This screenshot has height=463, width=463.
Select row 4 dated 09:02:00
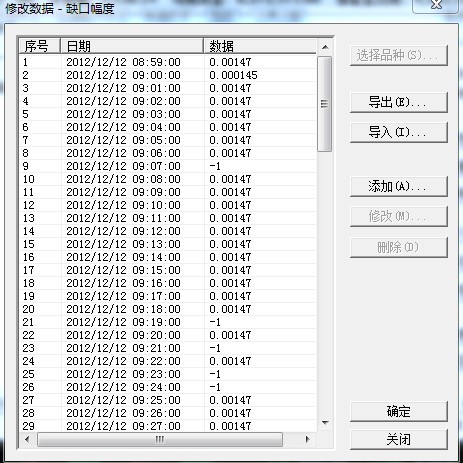(168, 101)
